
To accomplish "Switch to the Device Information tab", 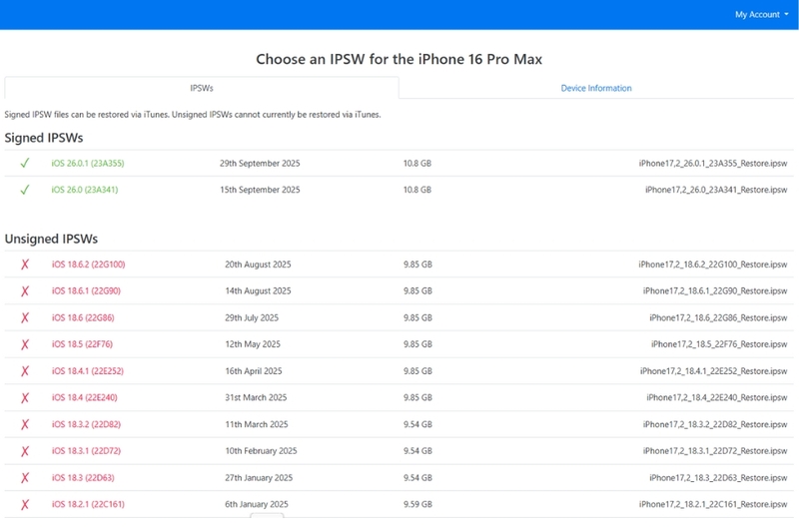I will (596, 88).
